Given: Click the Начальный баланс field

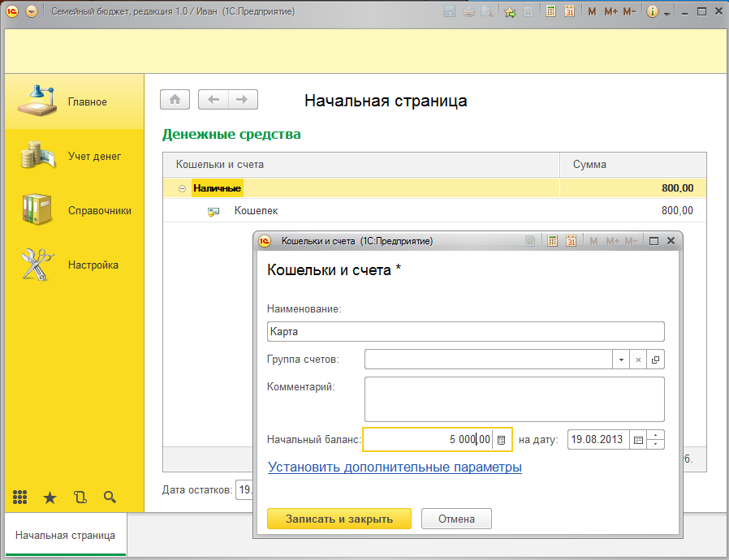Looking at the screenshot, I should pyautogui.click(x=428, y=439).
